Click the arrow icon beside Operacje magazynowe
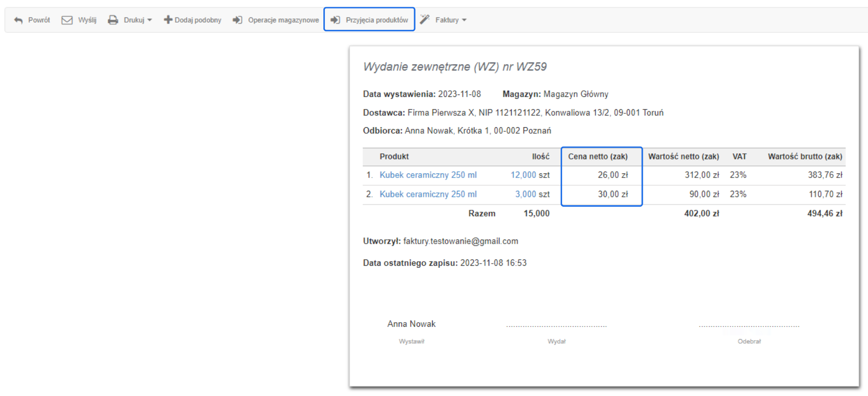This screenshot has height=396, width=868. coord(237,20)
